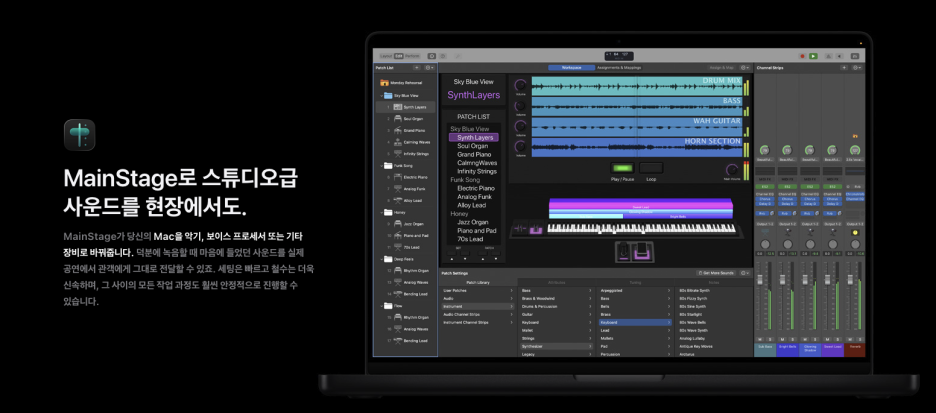Click the Main Volume knob in workspace
The image size is (936, 413).
[x=732, y=169]
